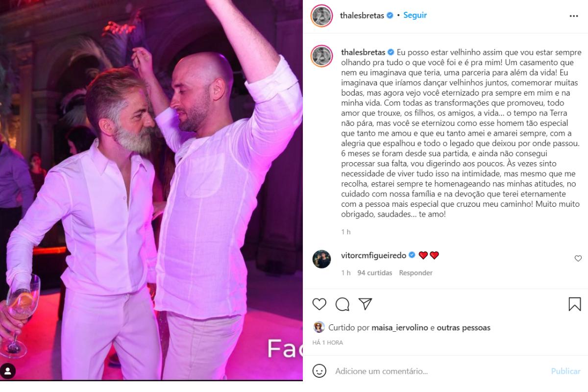The height and width of the screenshot is (392, 588).
Task: Publish comment with the Publicar button
Action: coord(565,371)
